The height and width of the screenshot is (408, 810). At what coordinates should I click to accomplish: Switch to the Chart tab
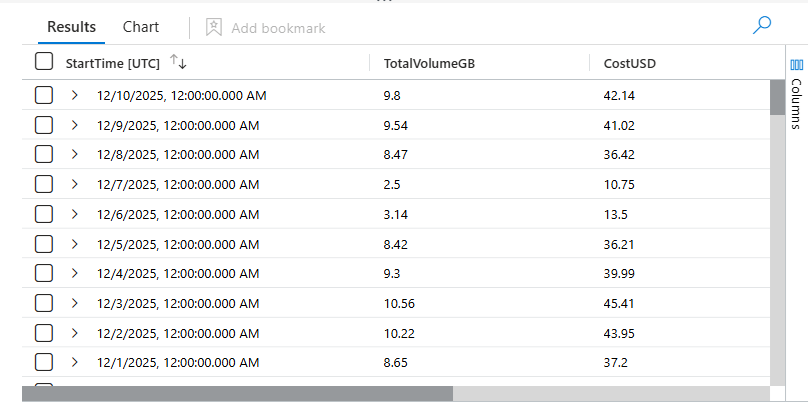click(141, 27)
